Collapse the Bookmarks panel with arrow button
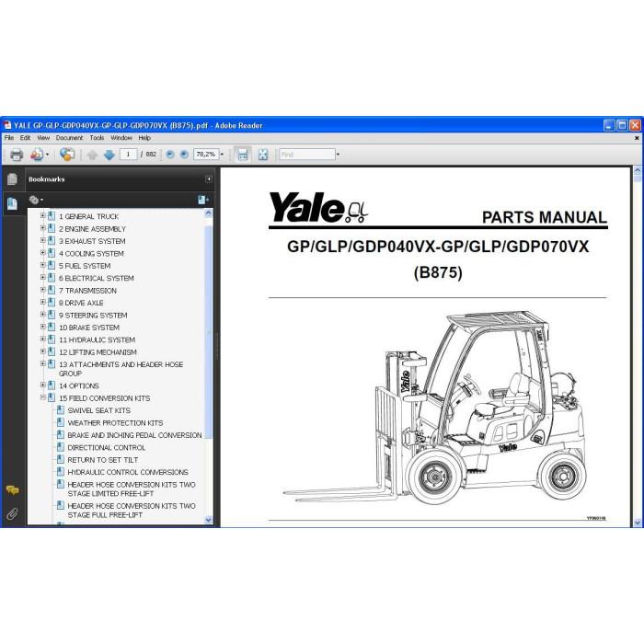 coord(209,179)
